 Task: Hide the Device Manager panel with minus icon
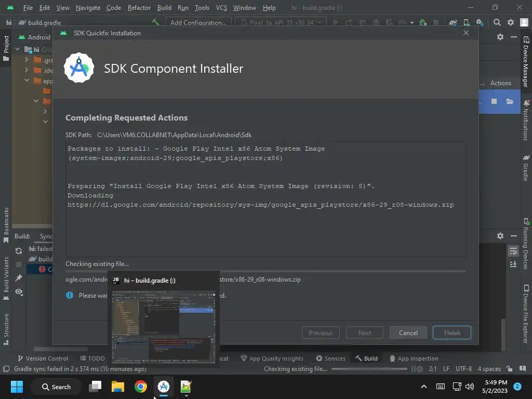pyautogui.click(x=514, y=37)
